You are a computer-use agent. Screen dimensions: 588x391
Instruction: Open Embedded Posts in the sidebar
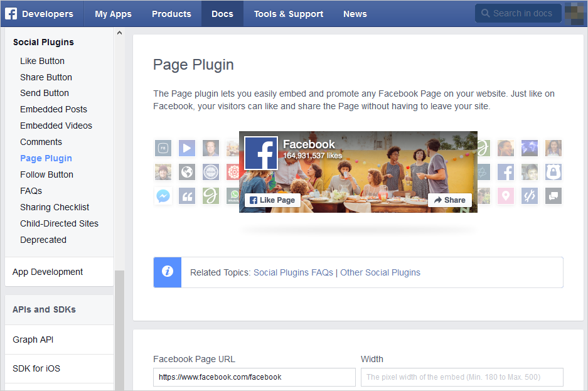coord(53,109)
